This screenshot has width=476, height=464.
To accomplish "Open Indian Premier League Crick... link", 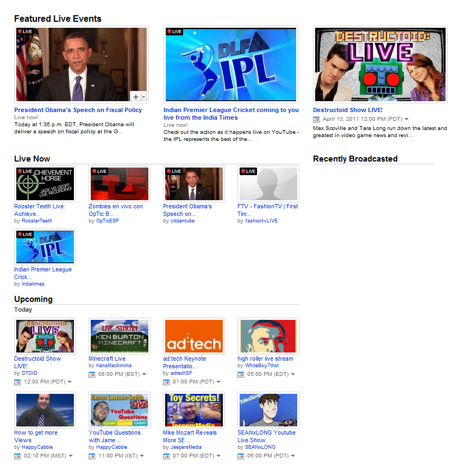I will pos(43,273).
